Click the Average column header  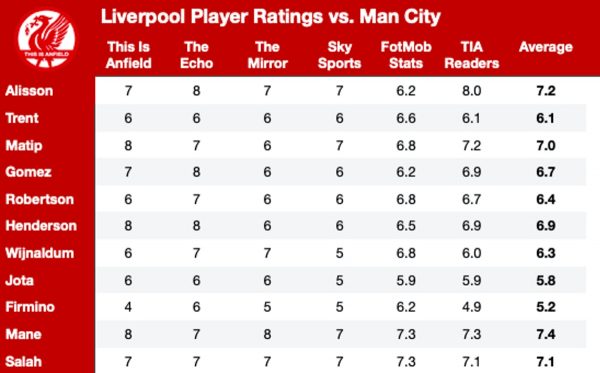546,47
